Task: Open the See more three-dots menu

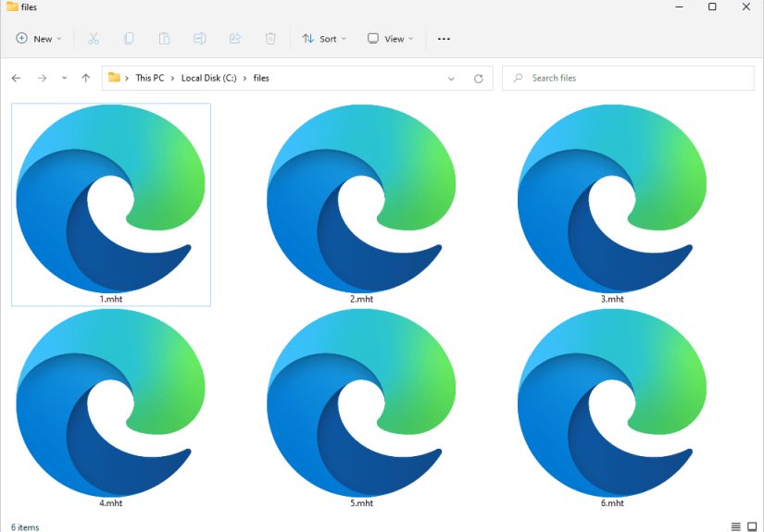Action: point(444,39)
